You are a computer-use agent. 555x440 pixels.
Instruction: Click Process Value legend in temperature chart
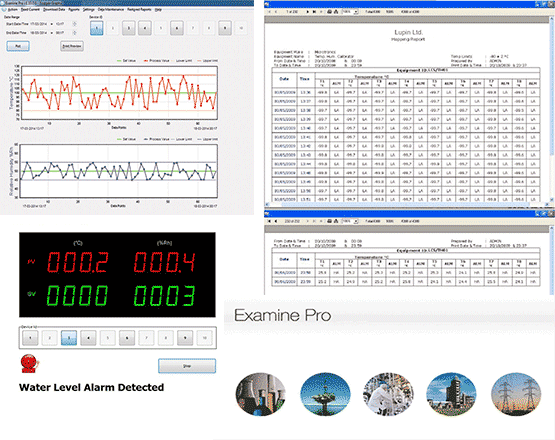(156, 61)
